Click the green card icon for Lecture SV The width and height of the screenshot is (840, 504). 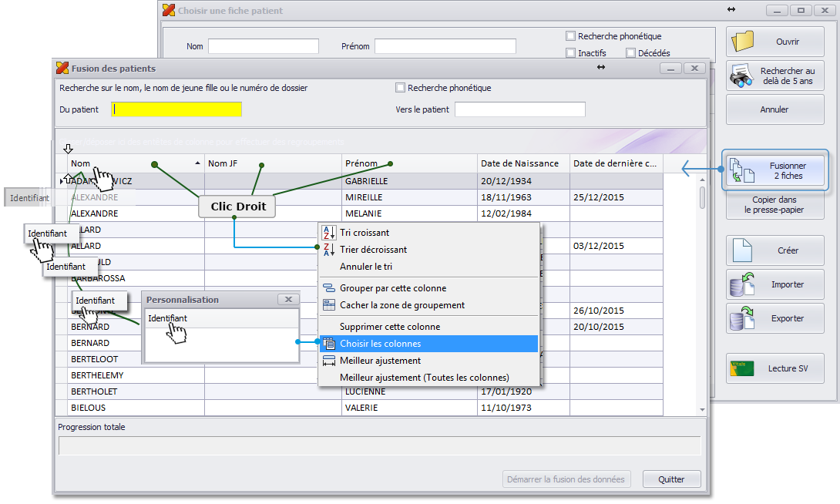point(741,368)
